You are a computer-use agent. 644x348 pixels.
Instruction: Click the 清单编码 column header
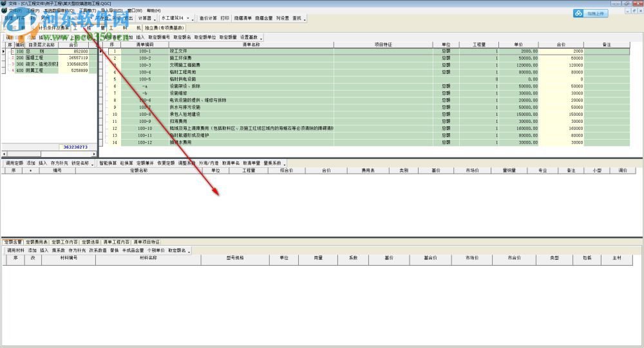[x=144, y=44]
